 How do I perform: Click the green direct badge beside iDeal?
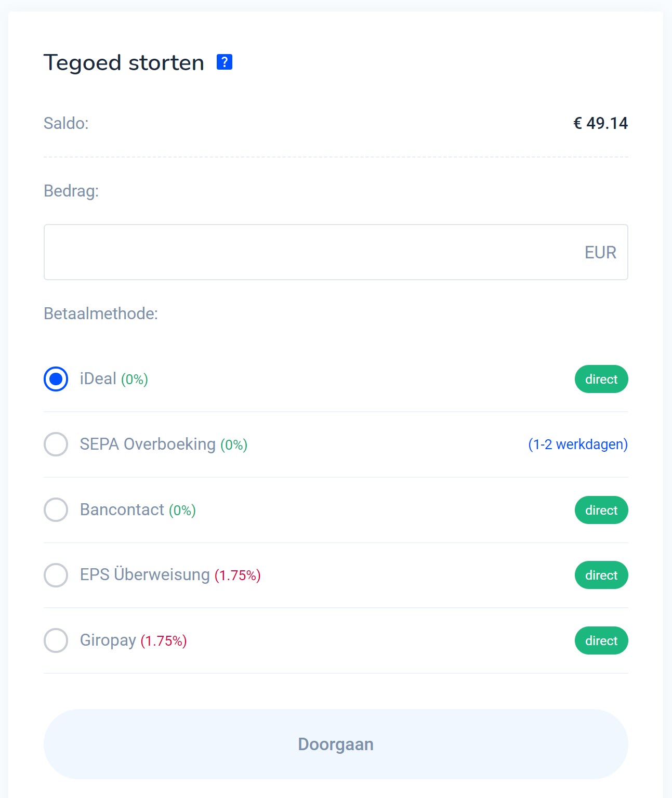tap(601, 379)
